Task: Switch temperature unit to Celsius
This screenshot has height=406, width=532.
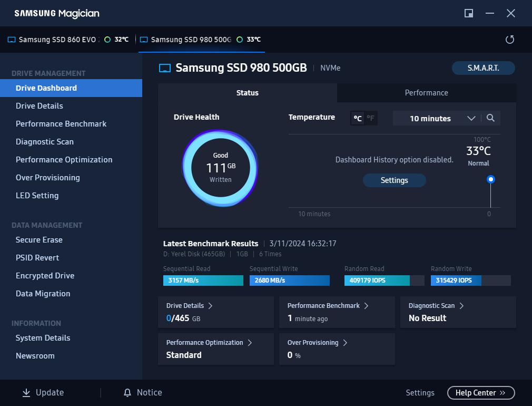Action: [x=358, y=118]
